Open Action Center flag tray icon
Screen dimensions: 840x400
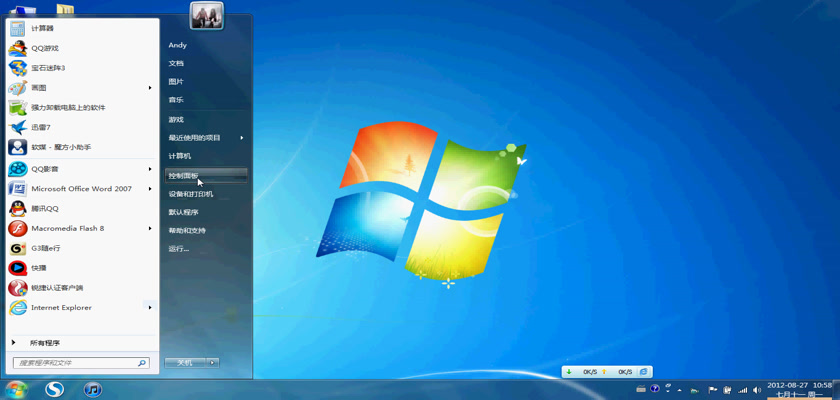point(713,390)
